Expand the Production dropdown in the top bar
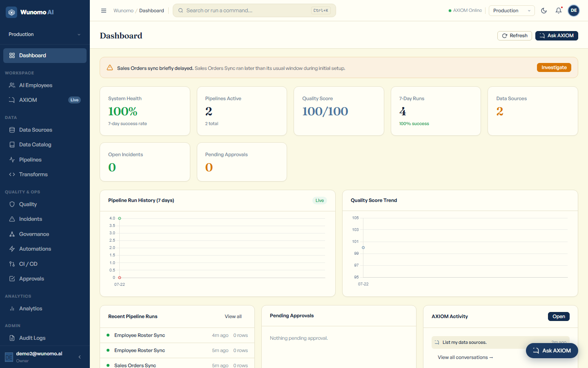The width and height of the screenshot is (588, 368). point(512,11)
